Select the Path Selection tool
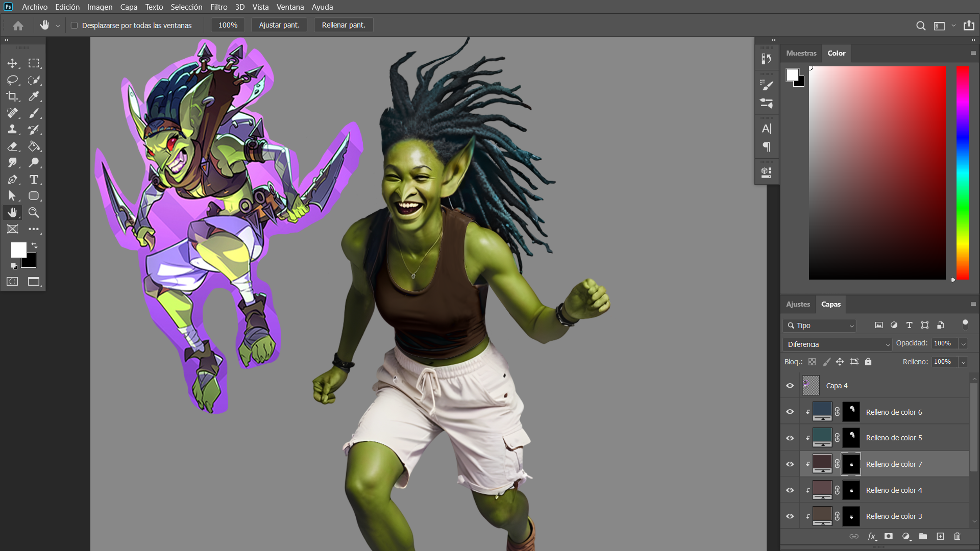This screenshot has height=551, width=980. click(x=12, y=196)
